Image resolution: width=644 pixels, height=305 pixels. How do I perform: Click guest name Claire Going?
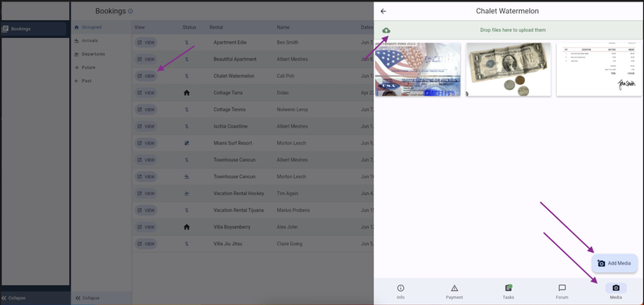tap(289, 244)
